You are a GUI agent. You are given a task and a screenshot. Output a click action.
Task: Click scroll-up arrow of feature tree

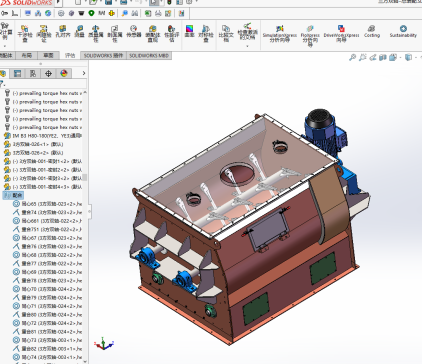85,92
